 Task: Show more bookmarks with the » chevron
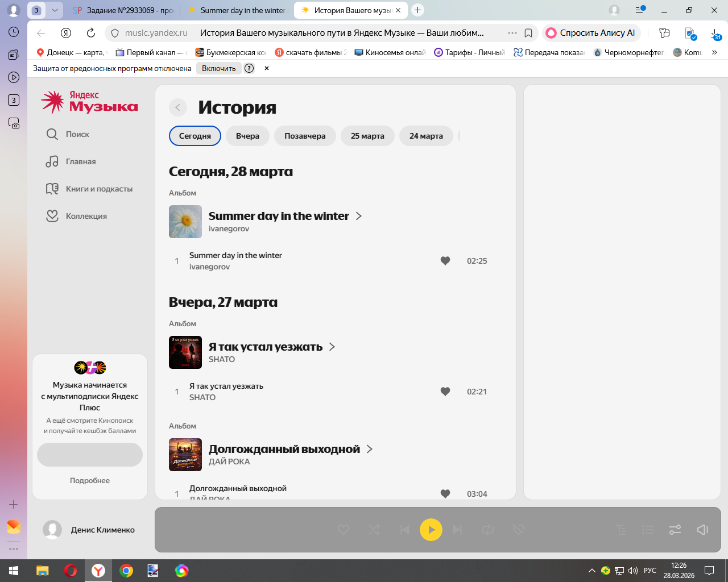(714, 52)
